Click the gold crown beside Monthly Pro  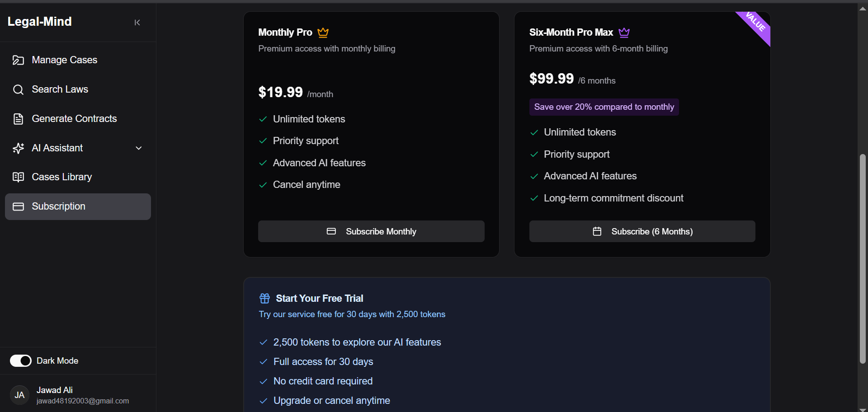coord(323,33)
